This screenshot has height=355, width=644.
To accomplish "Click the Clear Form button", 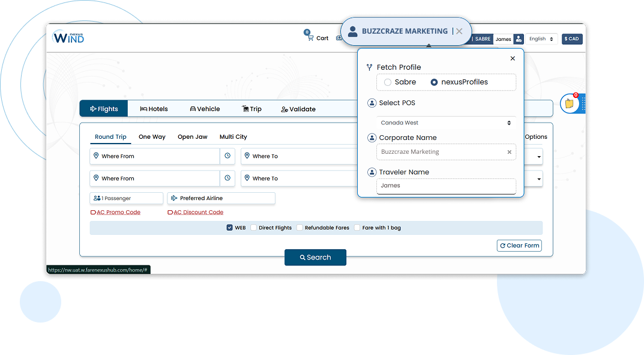I will (519, 245).
